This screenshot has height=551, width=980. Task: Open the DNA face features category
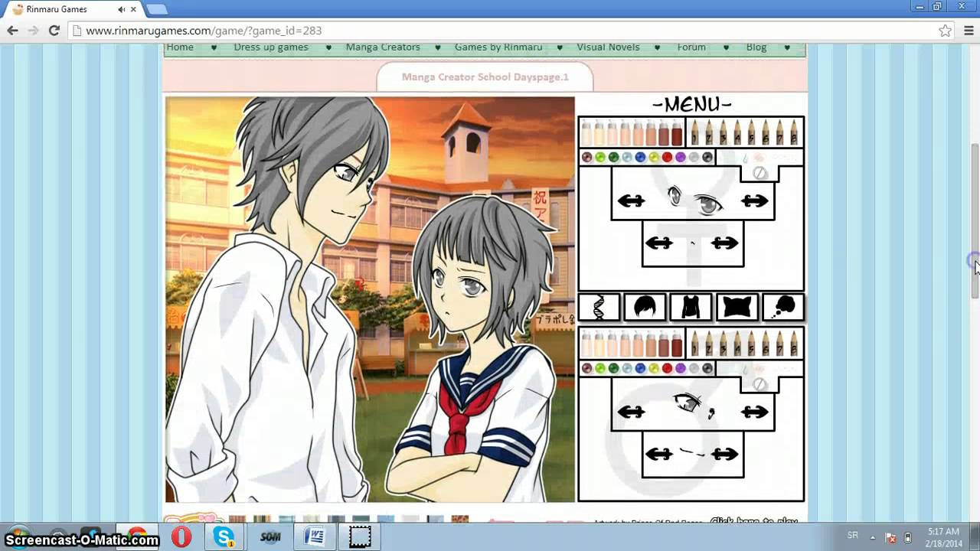click(x=599, y=307)
